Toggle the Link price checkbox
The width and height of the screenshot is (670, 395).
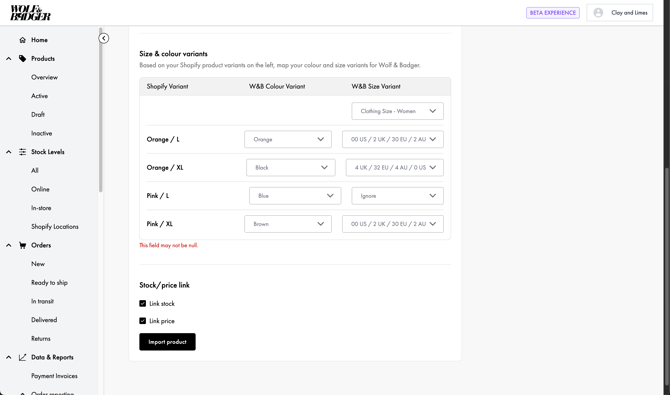coord(143,321)
